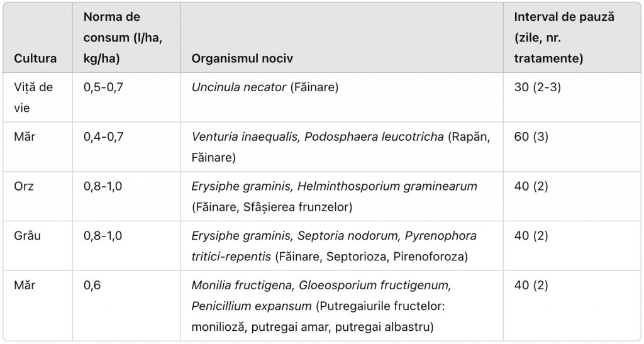Click the Cultura column header
This screenshot has height=344, width=644.
click(x=36, y=58)
